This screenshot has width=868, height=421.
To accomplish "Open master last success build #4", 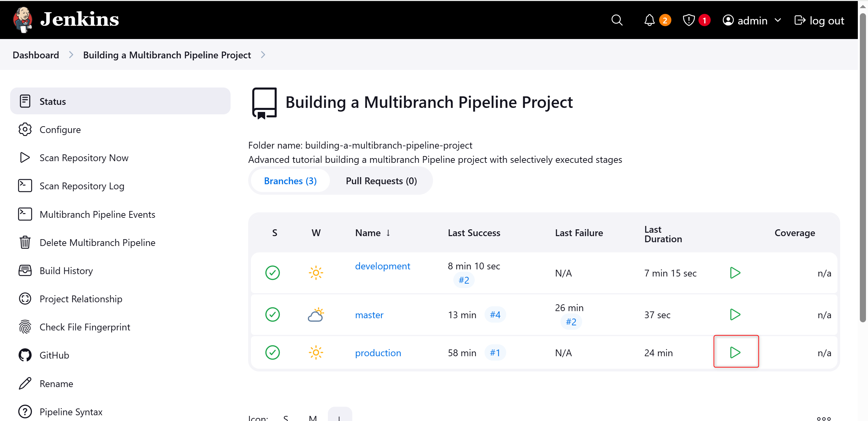I will [x=495, y=315].
